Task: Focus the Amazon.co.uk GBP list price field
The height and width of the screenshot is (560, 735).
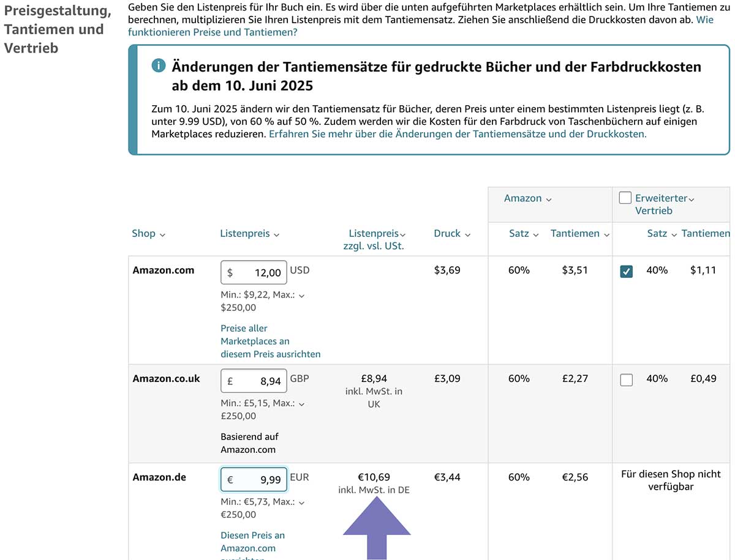Action: click(254, 381)
